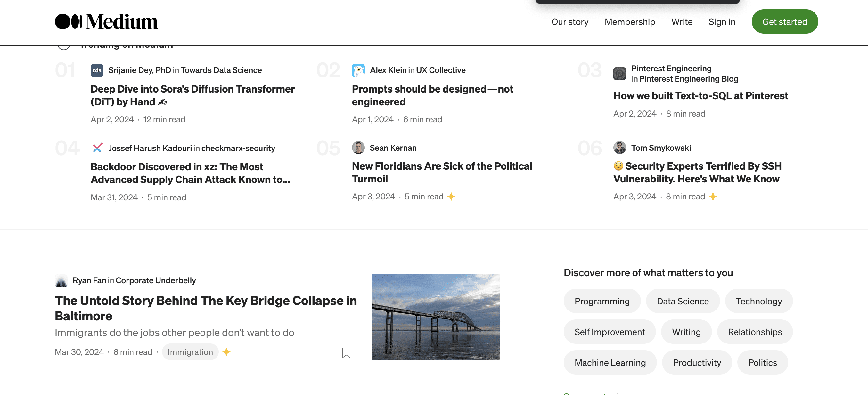
Task: Click the Sign in link
Action: [x=721, y=22]
